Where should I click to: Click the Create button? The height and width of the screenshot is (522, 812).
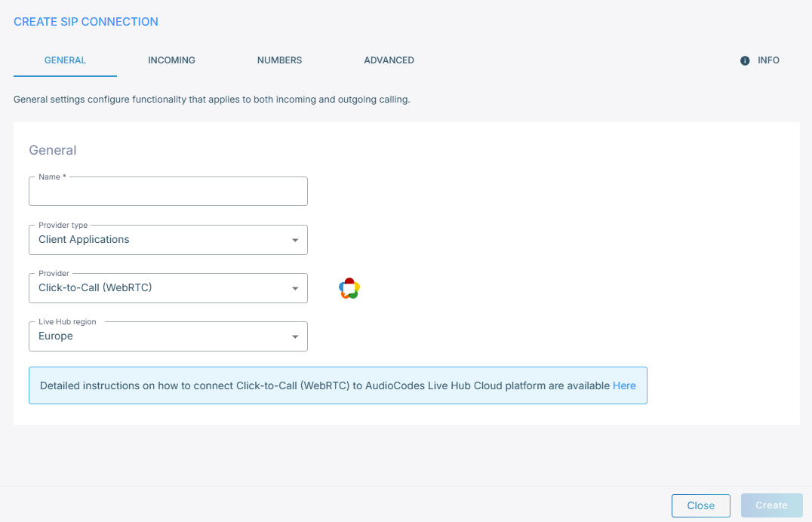click(x=771, y=505)
